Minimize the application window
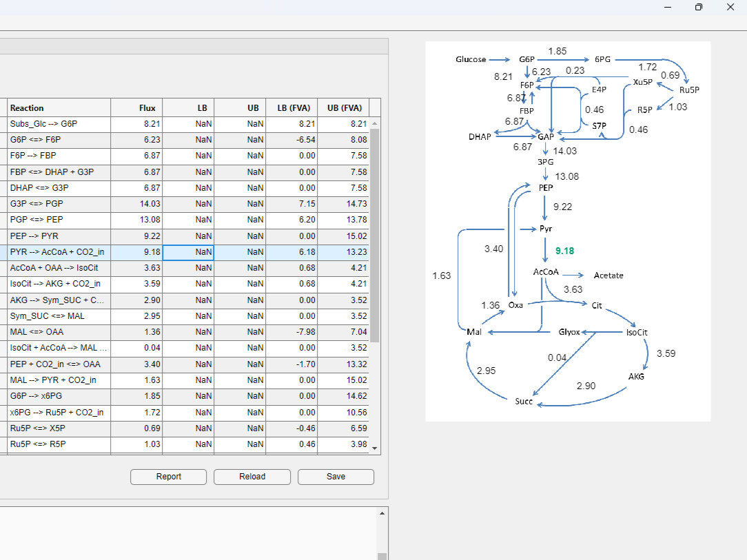 666,7
